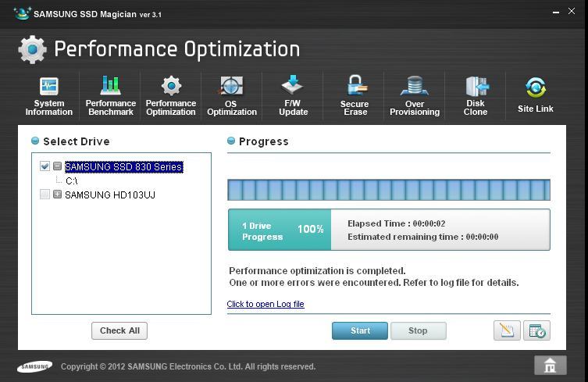This screenshot has height=382, width=588.
Task: Open Performance Benchmark tool
Action: click(x=110, y=95)
